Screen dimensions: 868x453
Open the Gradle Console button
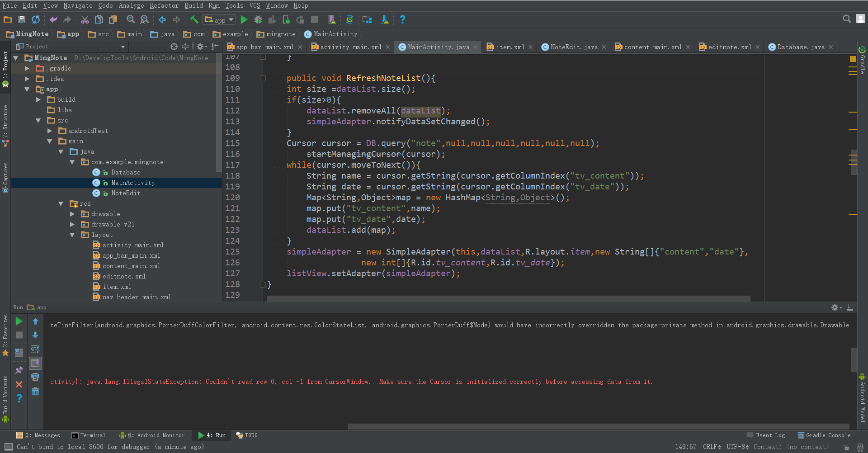point(824,435)
